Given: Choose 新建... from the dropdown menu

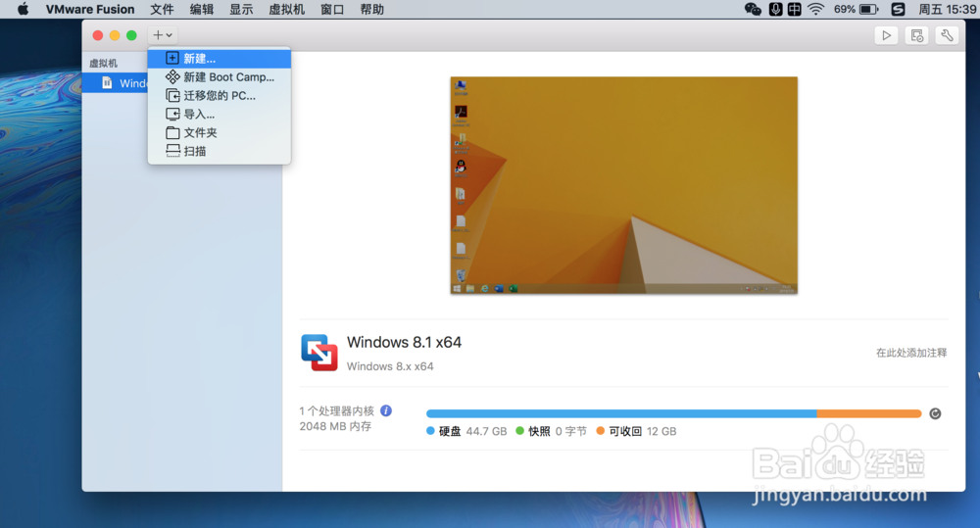Looking at the screenshot, I should pyautogui.click(x=220, y=59).
